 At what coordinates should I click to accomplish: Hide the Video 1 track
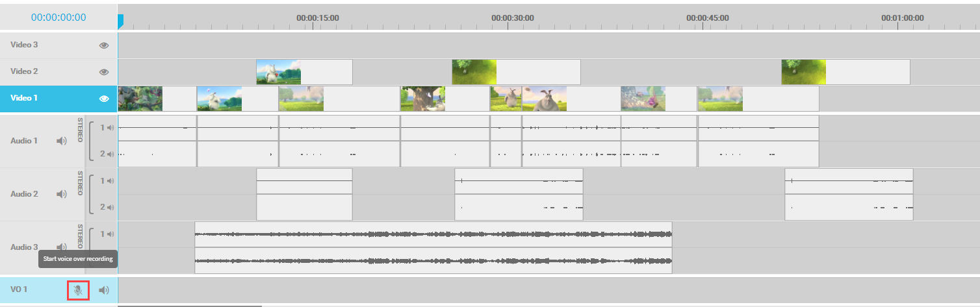point(103,99)
